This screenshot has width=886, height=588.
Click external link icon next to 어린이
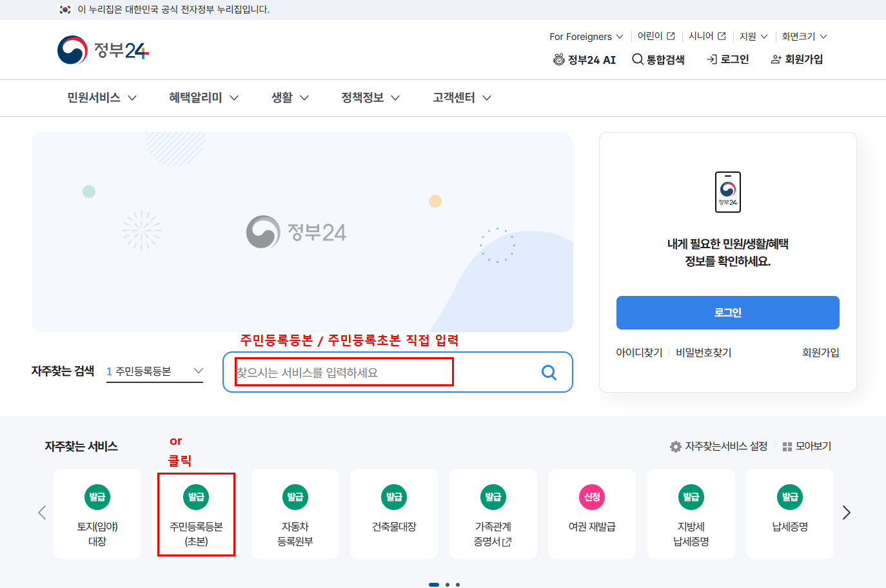pyautogui.click(x=671, y=36)
